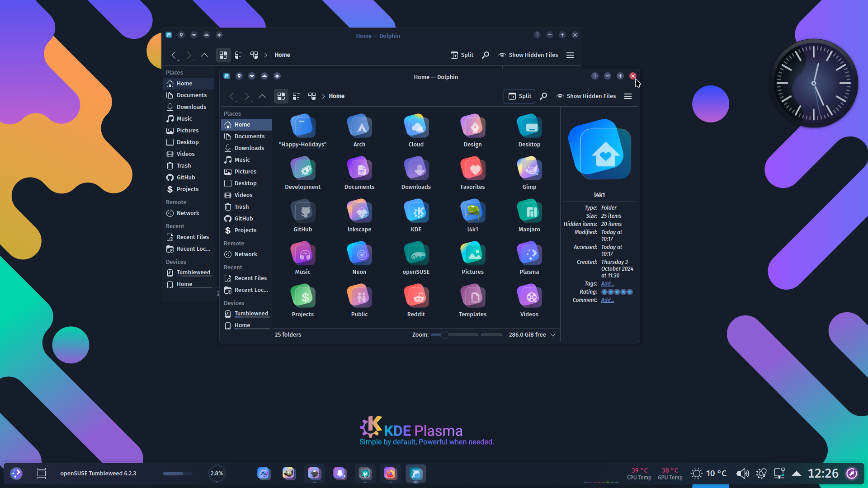Expand free space dropdown in status bar
868x488 pixels.
click(x=553, y=335)
